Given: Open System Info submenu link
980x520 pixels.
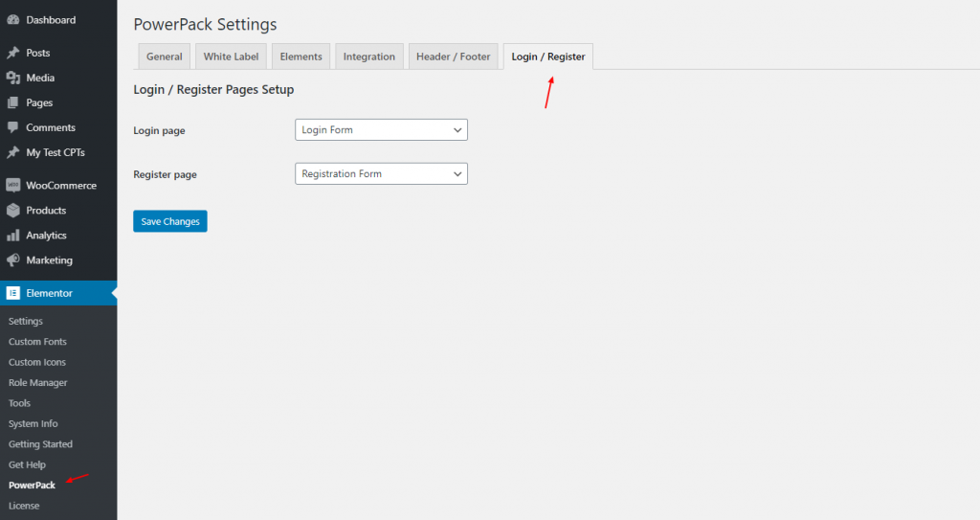Looking at the screenshot, I should coord(33,423).
